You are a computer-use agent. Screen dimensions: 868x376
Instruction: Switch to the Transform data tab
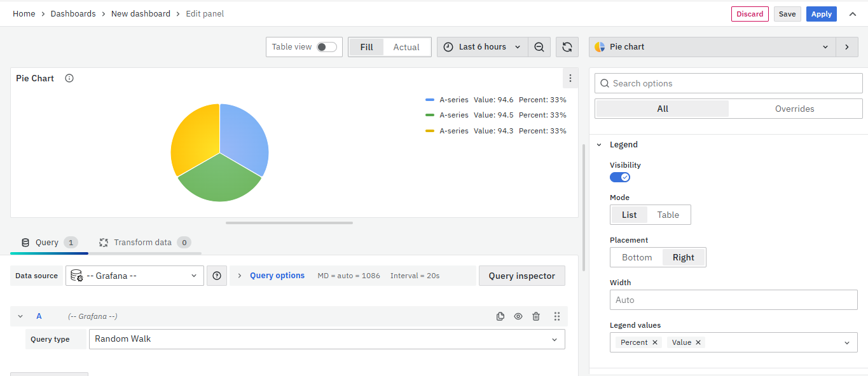pyautogui.click(x=144, y=243)
